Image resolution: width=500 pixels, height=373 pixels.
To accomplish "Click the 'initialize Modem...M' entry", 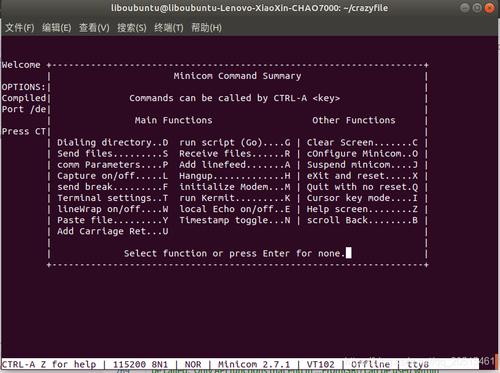I will pos(235,187).
